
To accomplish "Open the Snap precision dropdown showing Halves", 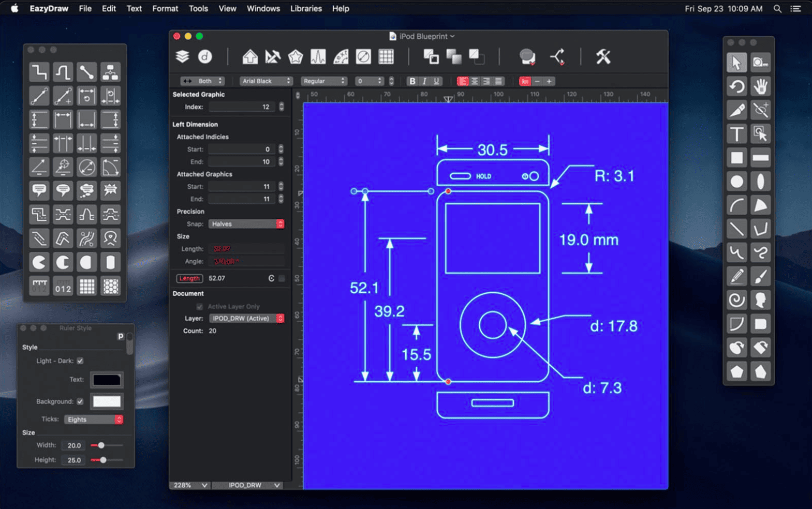I will [246, 224].
